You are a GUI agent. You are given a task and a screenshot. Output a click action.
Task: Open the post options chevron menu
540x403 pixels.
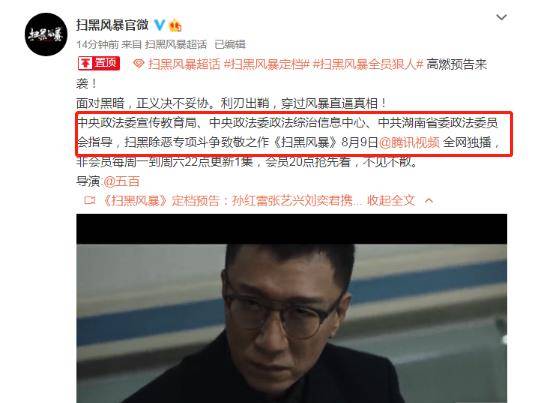click(x=501, y=17)
